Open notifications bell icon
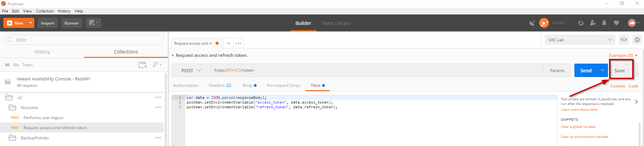 tap(604, 23)
